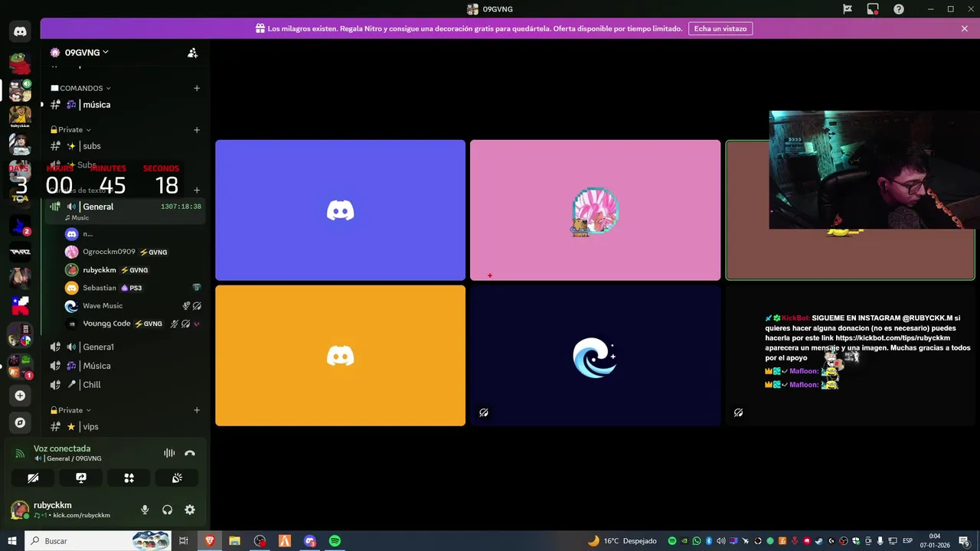
Task: Click the WhatsApp icon in system tray
Action: tap(697, 541)
